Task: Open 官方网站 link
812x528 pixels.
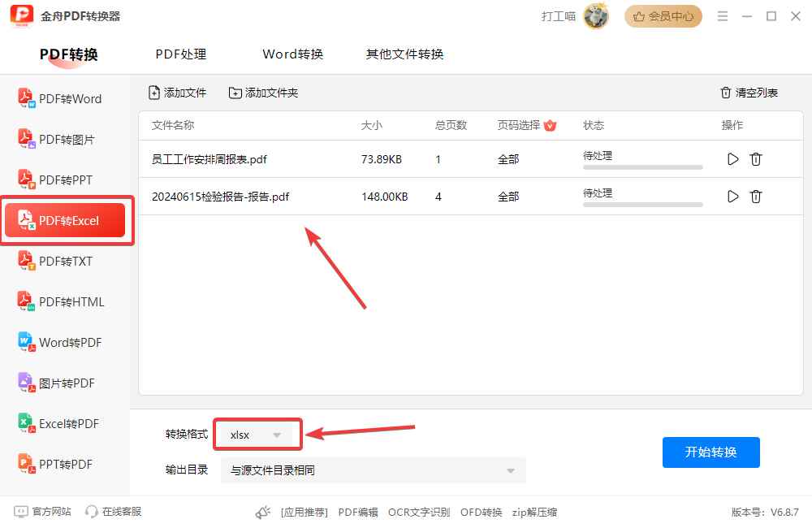Action: pos(42,512)
